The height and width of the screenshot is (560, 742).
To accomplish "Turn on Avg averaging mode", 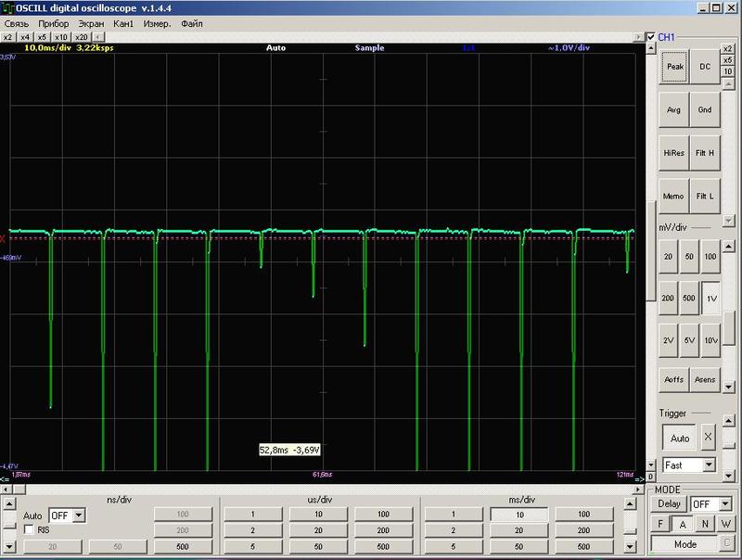I will pyautogui.click(x=674, y=109).
